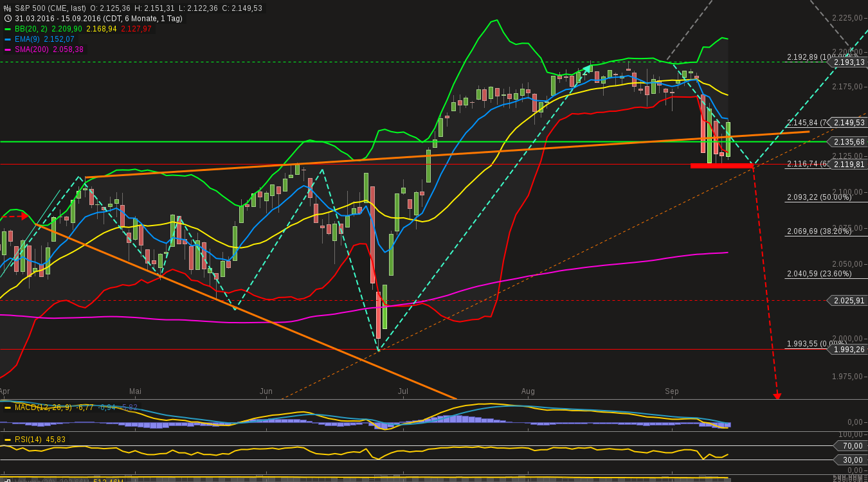Viewport: 868px width, 482px height.
Task: Click the closing price C: 2.149,53 in header
Action: click(x=242, y=8)
